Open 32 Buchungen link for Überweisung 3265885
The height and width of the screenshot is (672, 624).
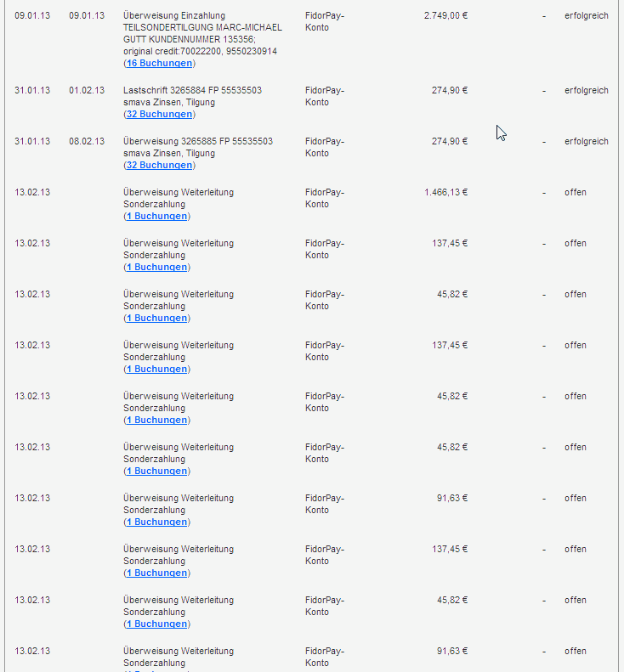(159, 166)
